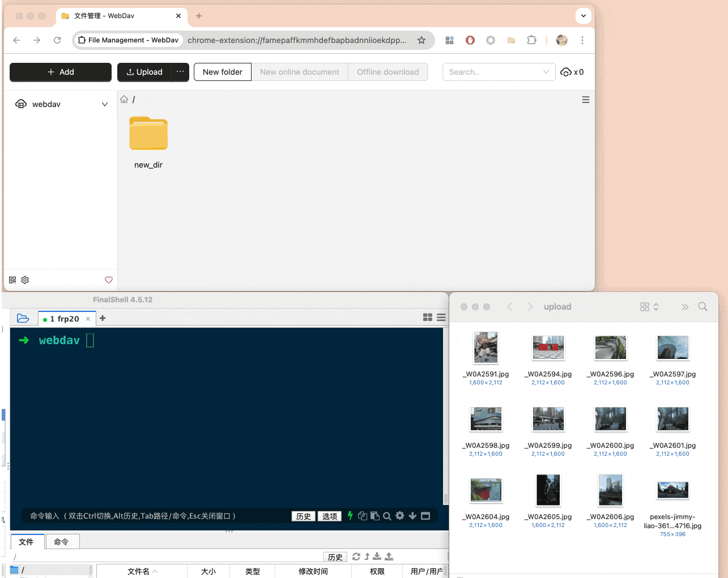Expand the webdav storage dropdown
This screenshot has height=578, width=728.
(105, 104)
